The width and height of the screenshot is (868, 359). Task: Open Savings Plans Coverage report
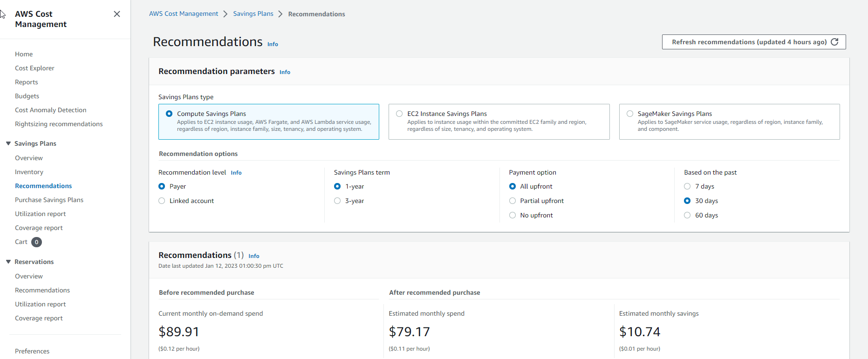39,228
